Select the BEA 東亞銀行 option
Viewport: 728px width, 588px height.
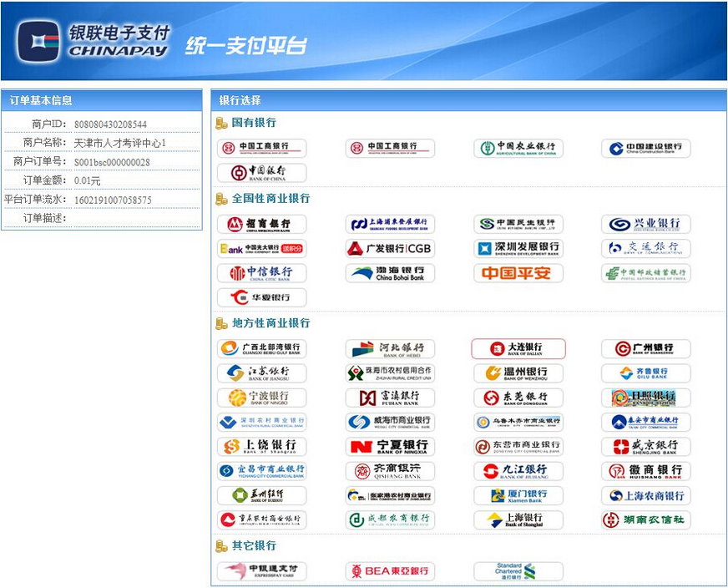coord(390,571)
